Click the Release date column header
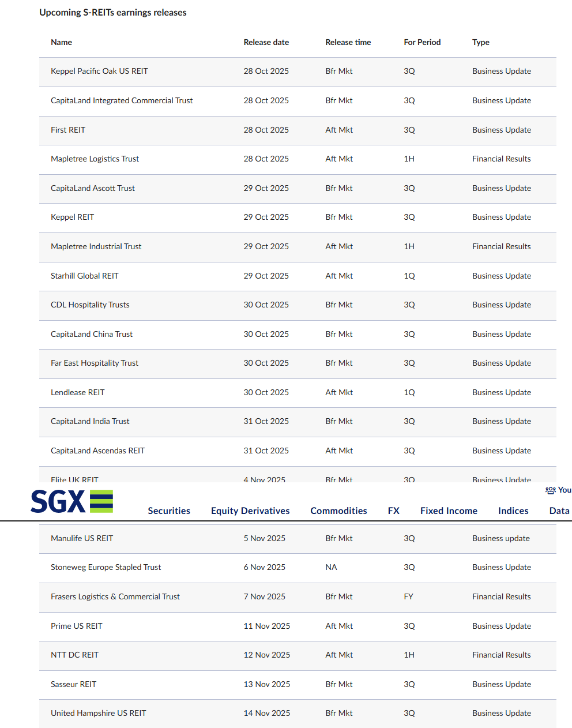 (266, 42)
